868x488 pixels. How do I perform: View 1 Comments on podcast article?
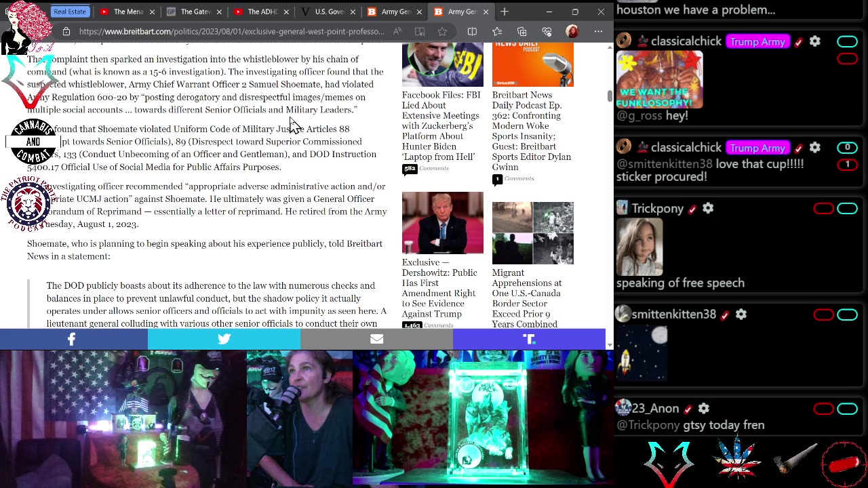[x=513, y=179]
